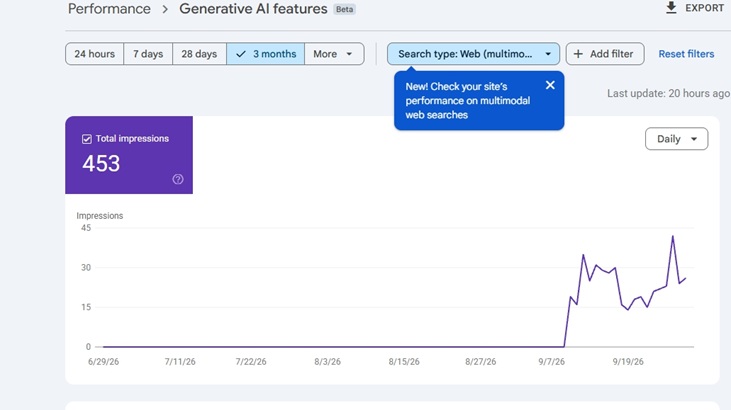Select the 3 months range tab
Image resolution: width=731 pixels, height=410 pixels.
click(265, 54)
